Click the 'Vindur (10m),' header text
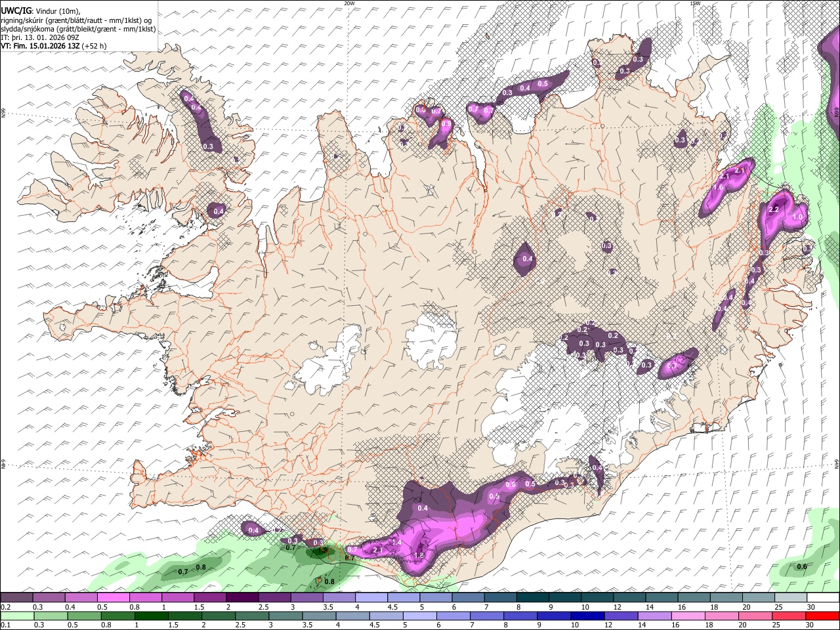Screen dimensions: 840x630 point(56,10)
